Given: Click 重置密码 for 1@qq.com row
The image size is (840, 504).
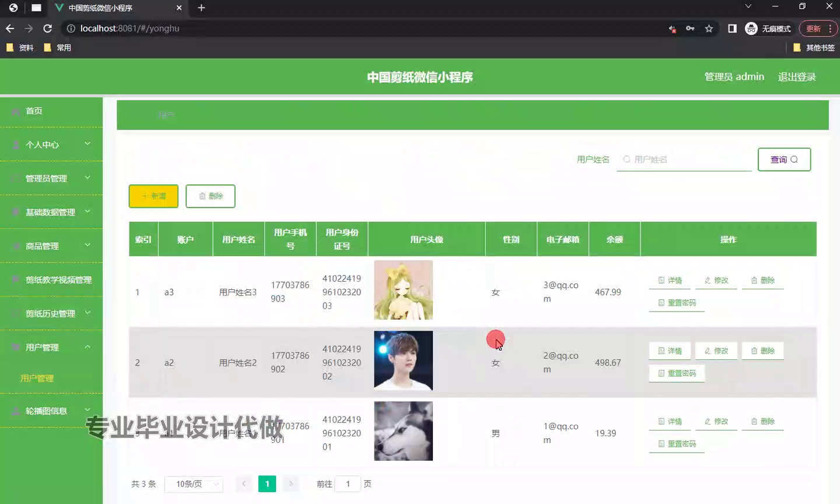Looking at the screenshot, I should 677,444.
